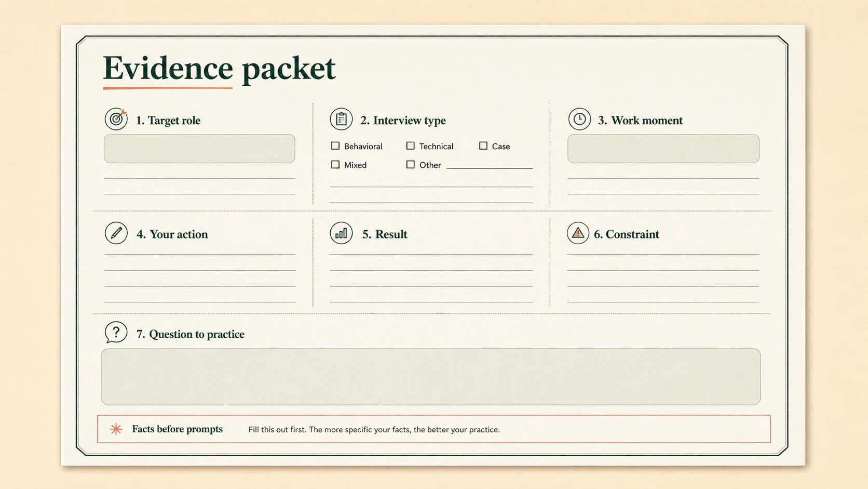
Task: Click the first writing line under Constraint
Action: point(663,254)
